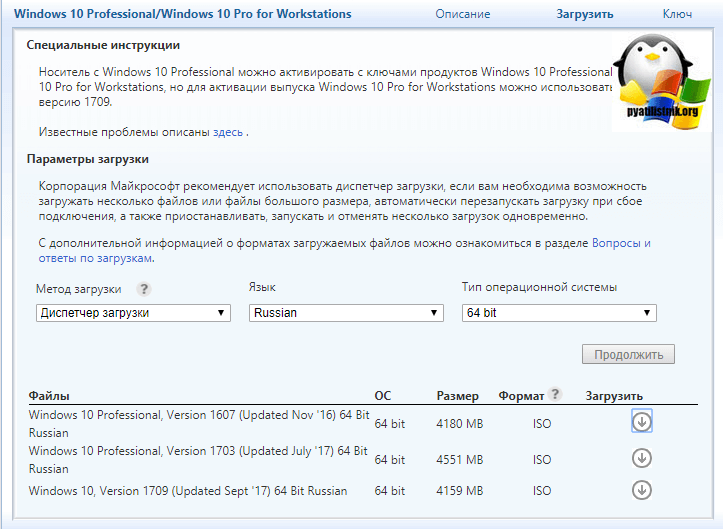Click the Параметры загрузки heading
Image resolution: width=723 pixels, height=529 pixels.
pyautogui.click(x=88, y=159)
